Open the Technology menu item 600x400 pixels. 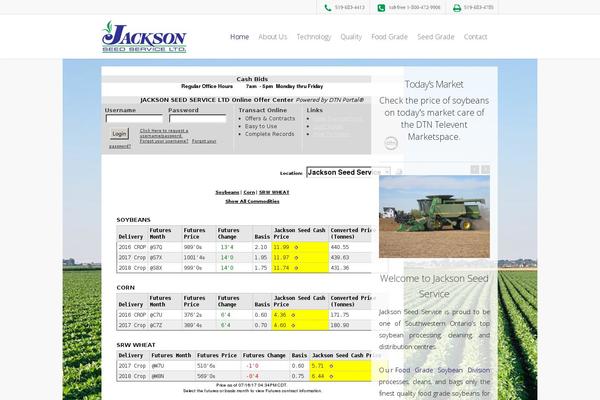(x=314, y=37)
